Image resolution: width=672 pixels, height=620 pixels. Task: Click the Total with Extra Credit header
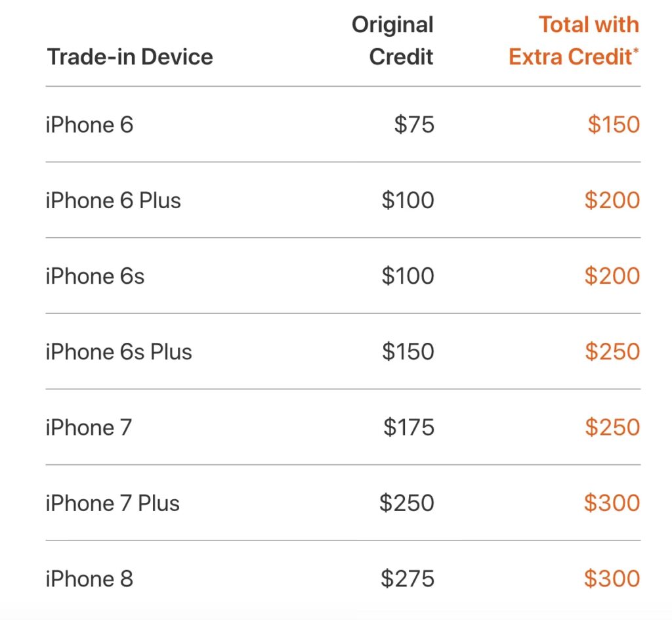[x=574, y=41]
